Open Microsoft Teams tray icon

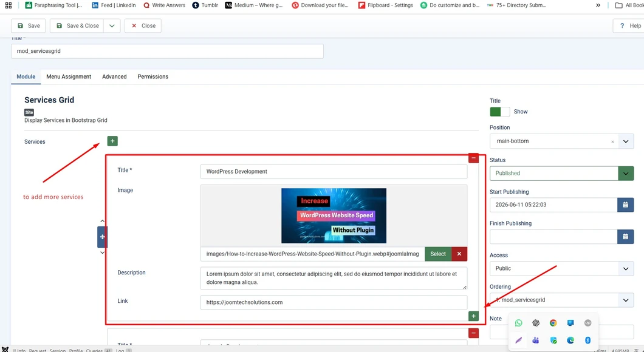(x=536, y=340)
